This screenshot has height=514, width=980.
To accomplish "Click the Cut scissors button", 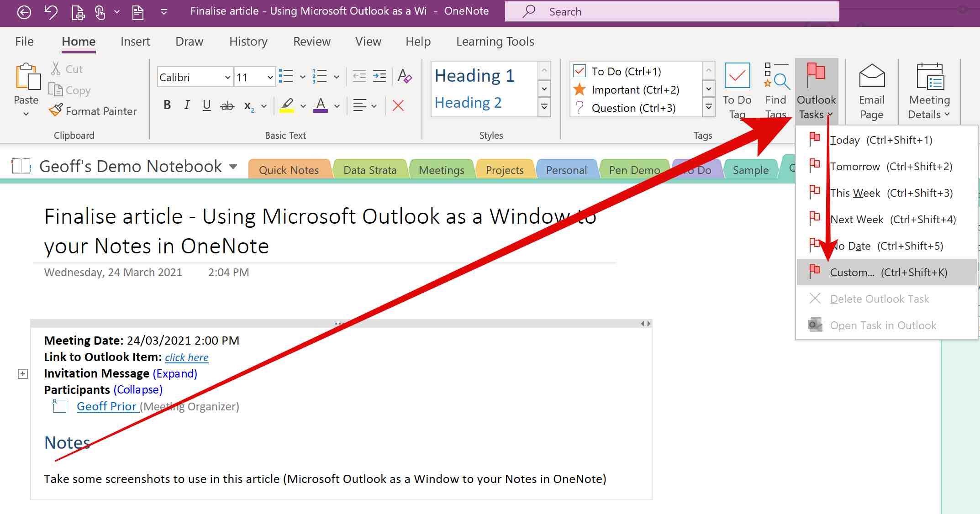I will [67, 69].
